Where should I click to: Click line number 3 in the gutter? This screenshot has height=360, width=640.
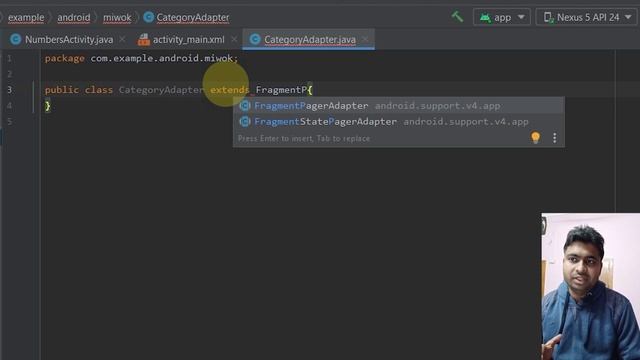coord(9,90)
